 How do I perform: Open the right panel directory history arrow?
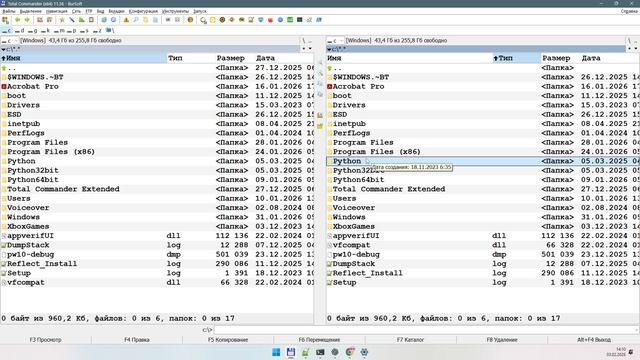click(636, 49)
